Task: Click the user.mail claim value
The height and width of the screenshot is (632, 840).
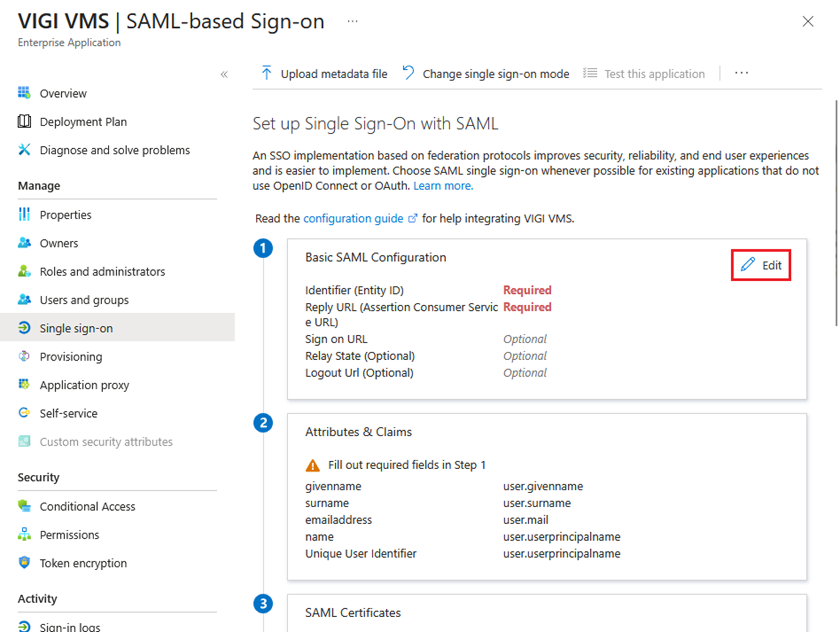Action: [x=526, y=520]
